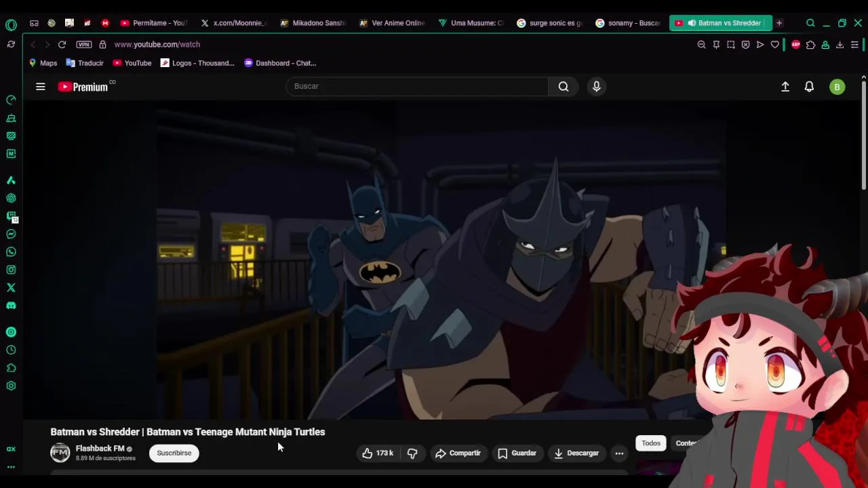Viewport: 868px width, 488px height.
Task: Switch to Ver Anime Online tab
Action: (392, 23)
